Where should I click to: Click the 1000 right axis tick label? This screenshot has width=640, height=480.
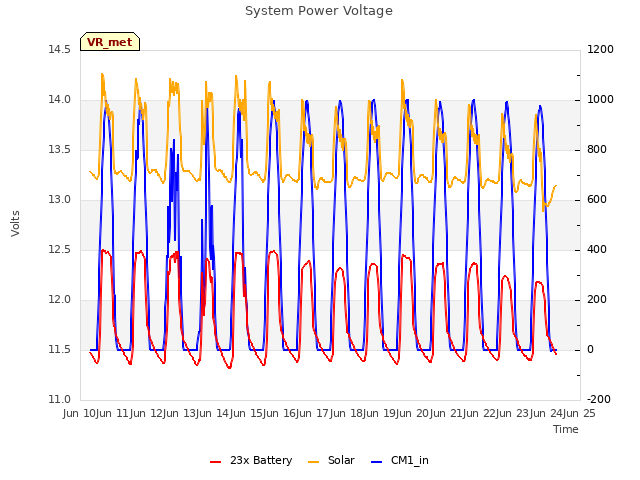[x=600, y=100]
